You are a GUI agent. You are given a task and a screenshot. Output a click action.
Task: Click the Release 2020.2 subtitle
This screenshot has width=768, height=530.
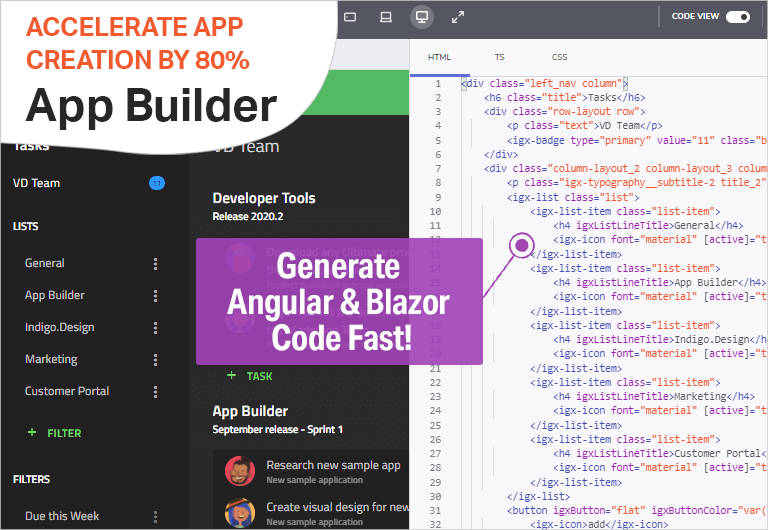[x=248, y=217]
